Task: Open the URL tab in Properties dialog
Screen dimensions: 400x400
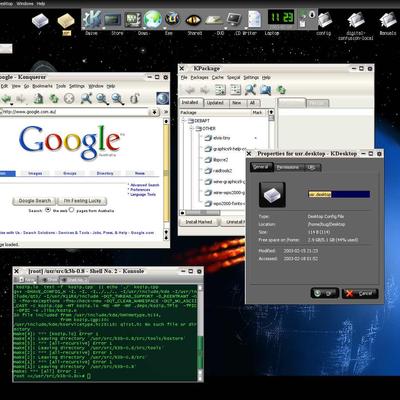Action: pos(311,167)
